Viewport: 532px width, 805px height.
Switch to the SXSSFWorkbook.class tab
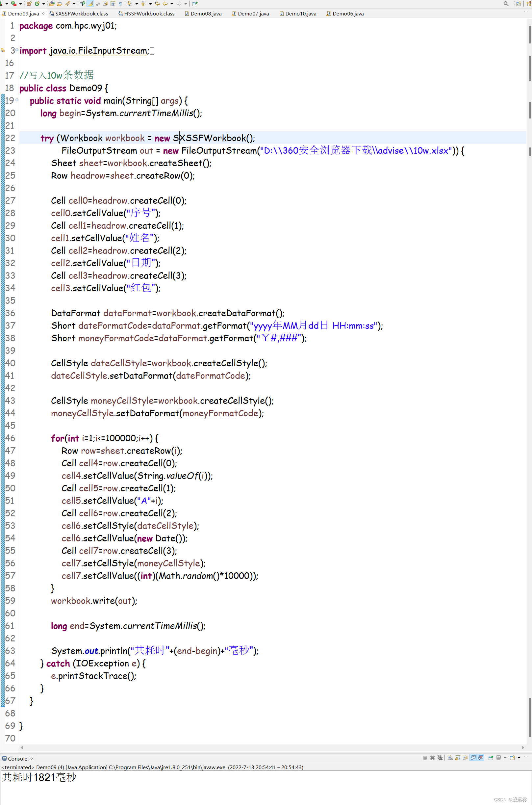[x=79, y=13]
